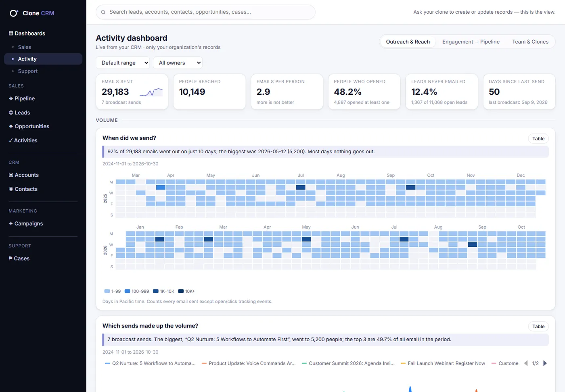Screen dimensions: 565x392
Task: Click the Opportunities icon in the sidebar
Action: pyautogui.click(x=11, y=126)
